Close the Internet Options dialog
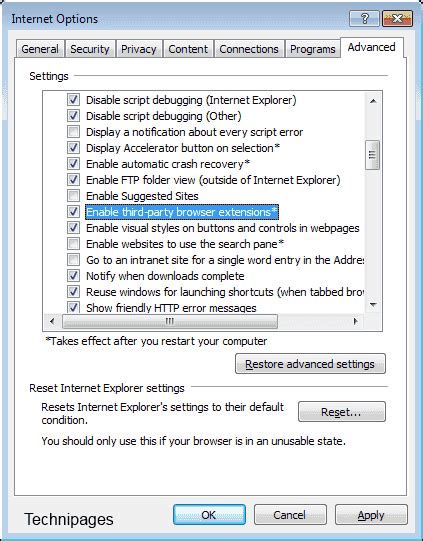 pos(398,18)
